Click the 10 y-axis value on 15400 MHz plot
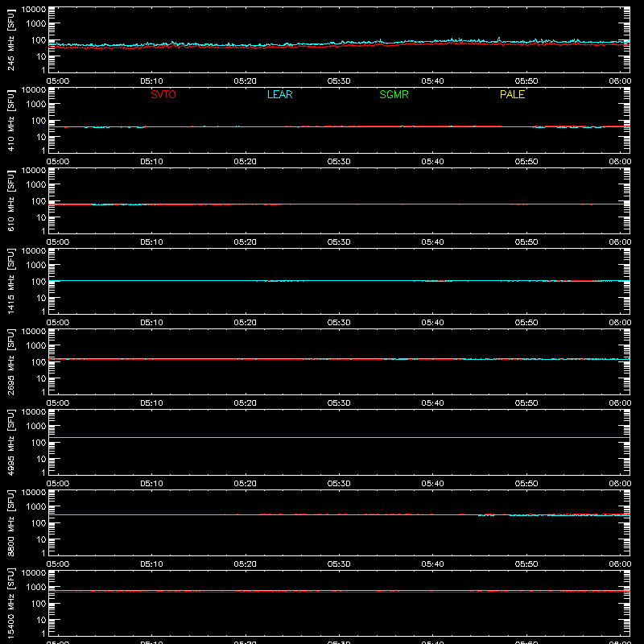644x644 pixels. pos(41,620)
